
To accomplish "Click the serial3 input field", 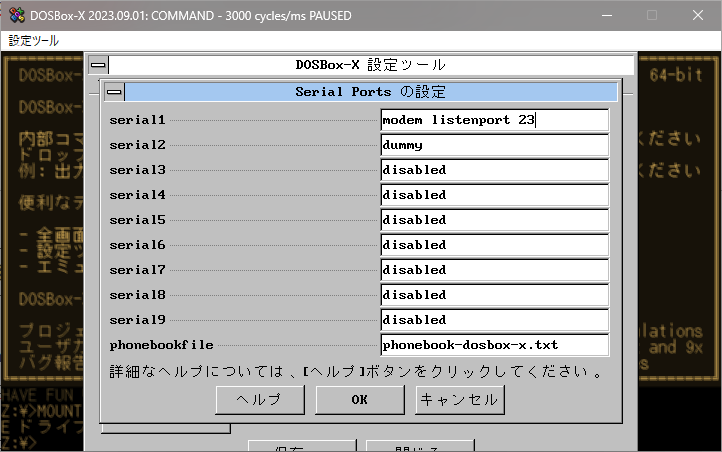I will tap(495, 170).
